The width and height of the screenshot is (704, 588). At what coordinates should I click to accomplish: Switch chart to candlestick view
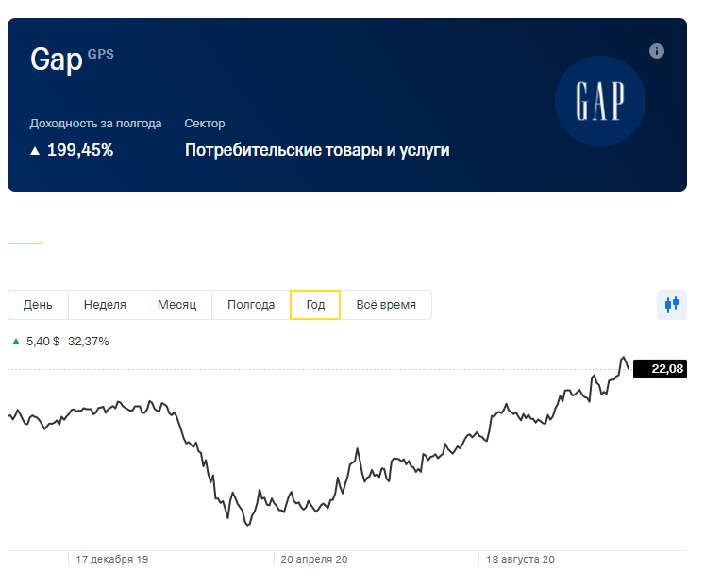(x=671, y=305)
